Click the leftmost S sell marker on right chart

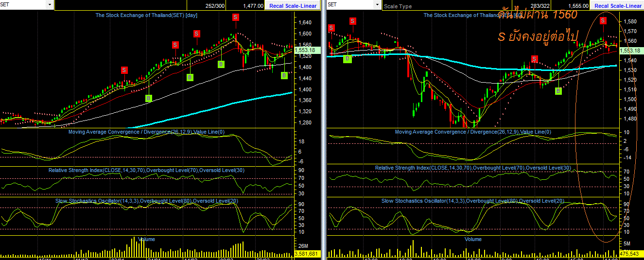pos(332,28)
